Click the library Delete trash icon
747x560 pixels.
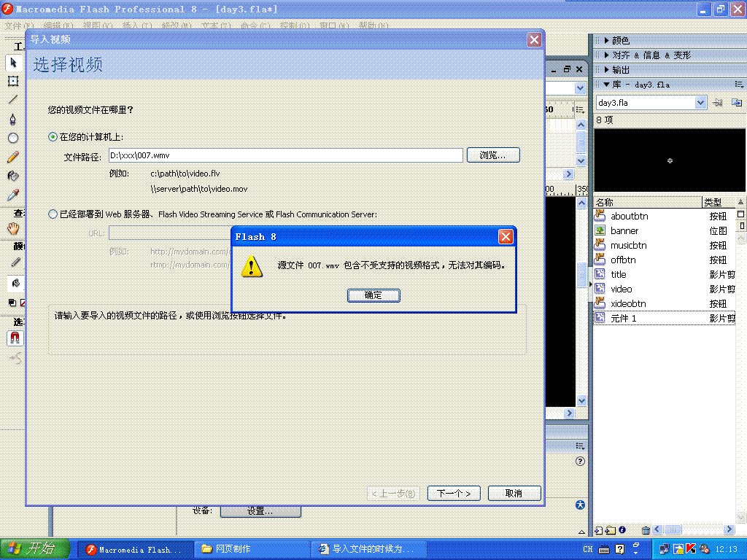pyautogui.click(x=646, y=530)
